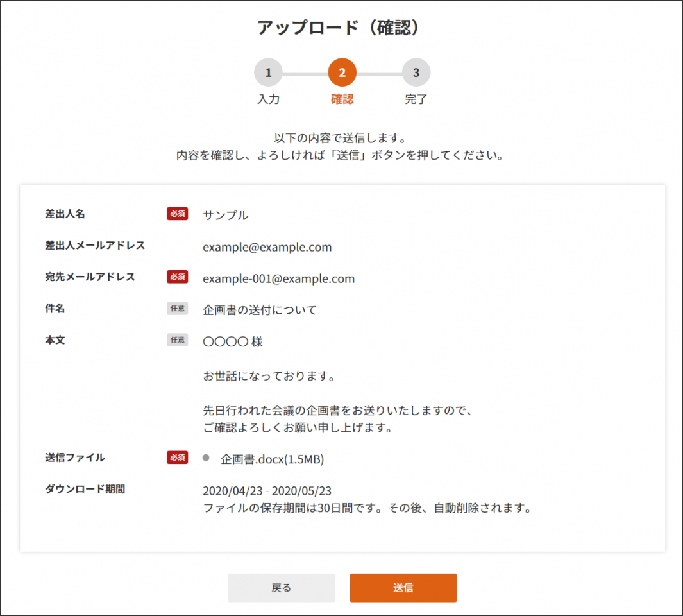The width and height of the screenshot is (683, 616).
Task: Click the 完了 step label
Action: tap(416, 100)
